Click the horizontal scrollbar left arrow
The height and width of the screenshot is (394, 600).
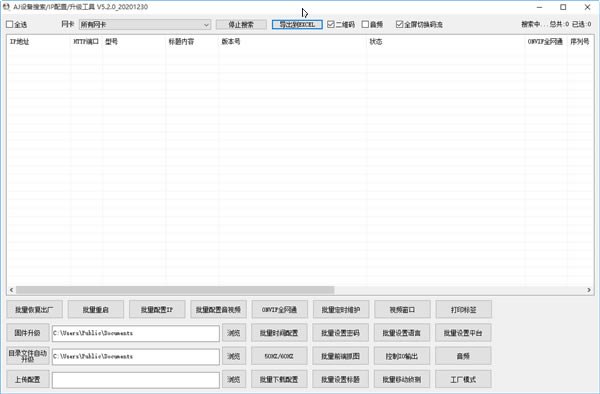click(11, 290)
